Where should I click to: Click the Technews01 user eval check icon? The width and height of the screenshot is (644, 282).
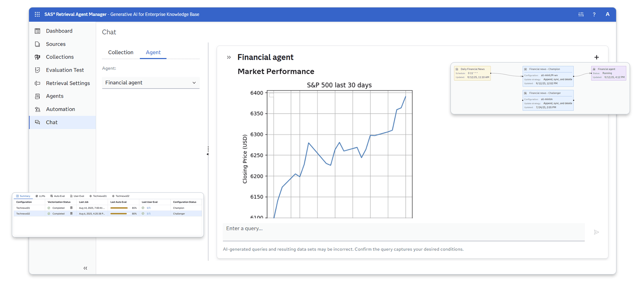pos(143,208)
